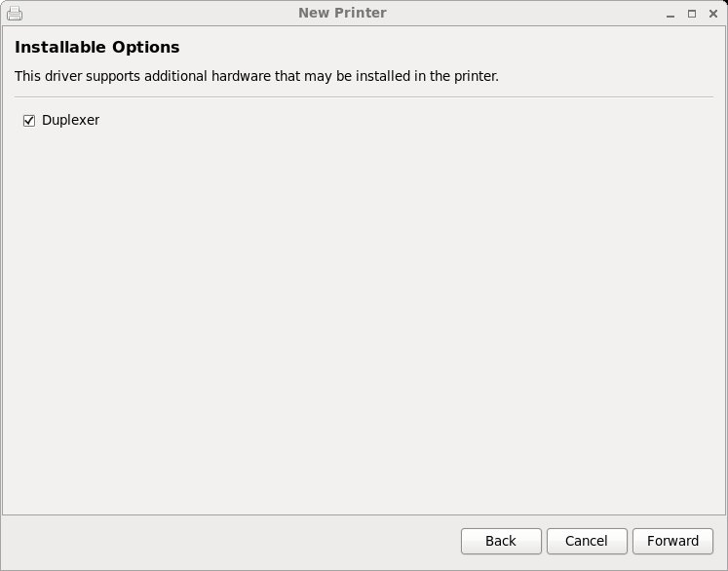Click the printer icon in the title bar
Screen dimensions: 728x571
(x=15, y=14)
